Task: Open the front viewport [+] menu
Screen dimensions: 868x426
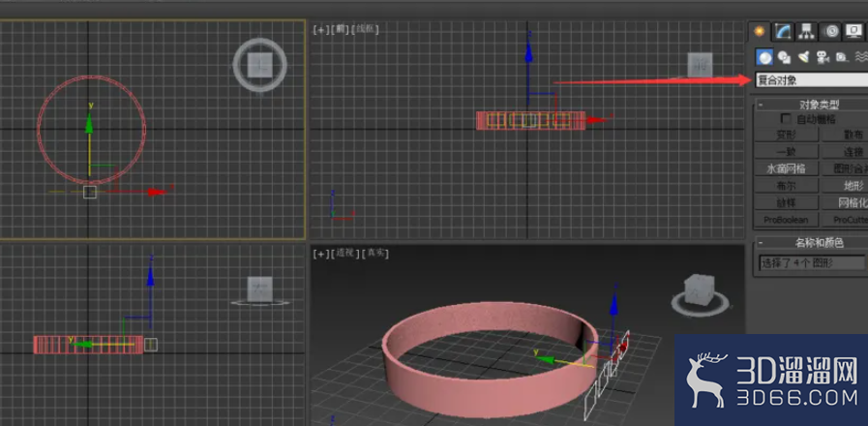Action: coord(321,30)
